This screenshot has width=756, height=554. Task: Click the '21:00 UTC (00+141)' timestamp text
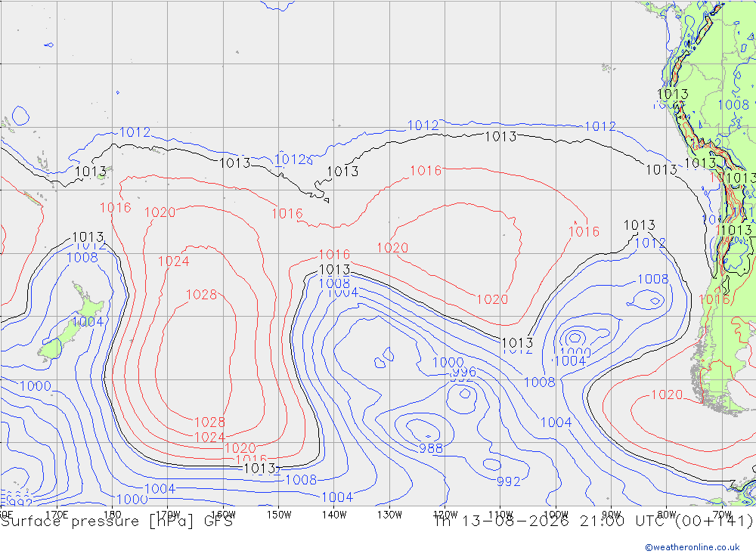tap(666, 522)
